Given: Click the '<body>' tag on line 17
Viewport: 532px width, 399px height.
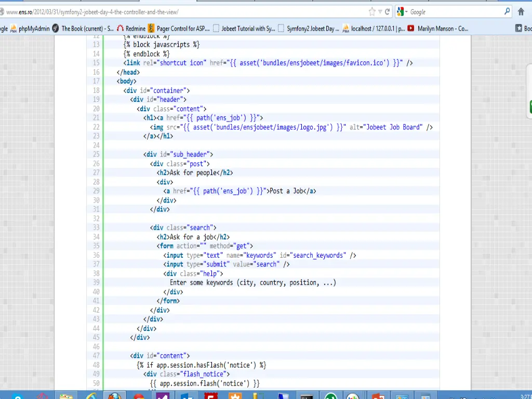Looking at the screenshot, I should (x=126, y=82).
